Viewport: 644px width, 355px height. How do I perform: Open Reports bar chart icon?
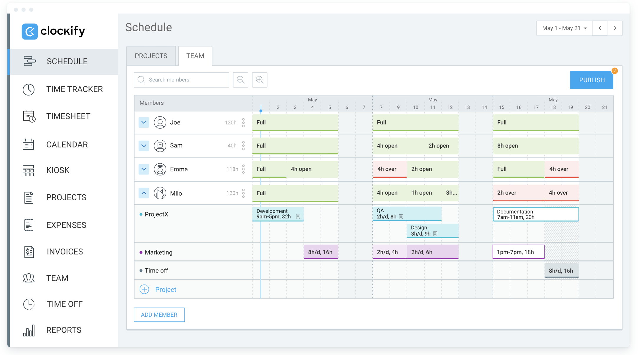tap(29, 330)
